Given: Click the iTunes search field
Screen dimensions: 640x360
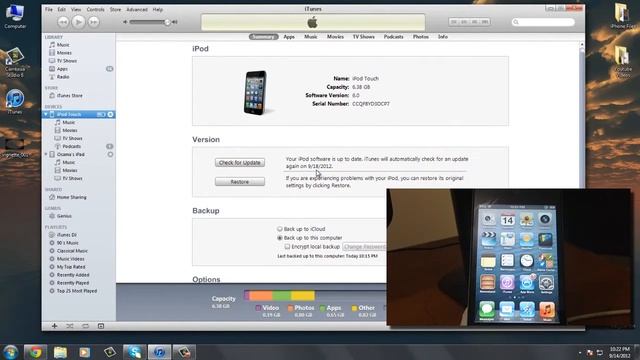Looking at the screenshot, I should coord(543,22).
